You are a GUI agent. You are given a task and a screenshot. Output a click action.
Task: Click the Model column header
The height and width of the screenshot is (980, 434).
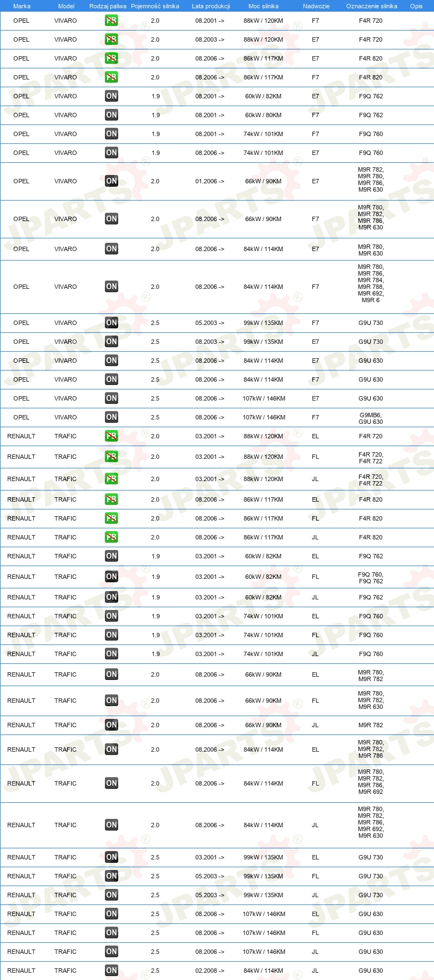66,6
